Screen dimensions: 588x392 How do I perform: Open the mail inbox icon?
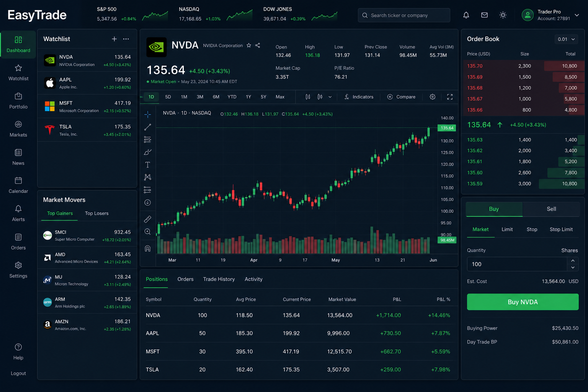coord(484,15)
